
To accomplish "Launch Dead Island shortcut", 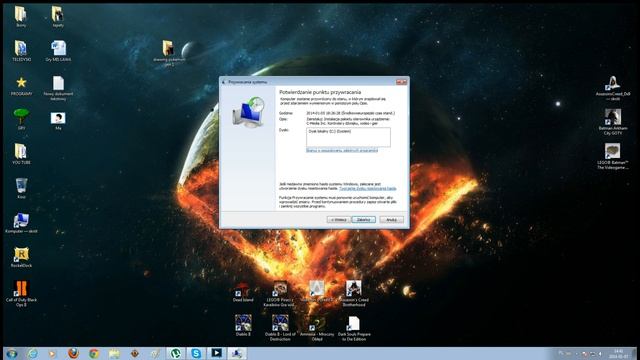I will 243,291.
